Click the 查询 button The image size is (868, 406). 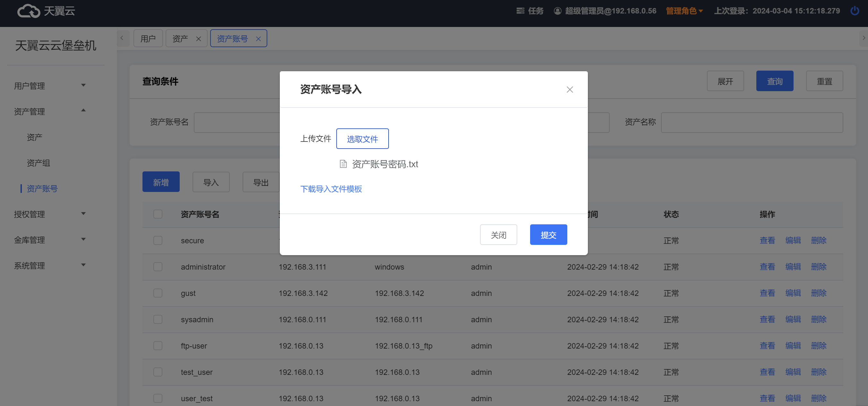pyautogui.click(x=775, y=81)
